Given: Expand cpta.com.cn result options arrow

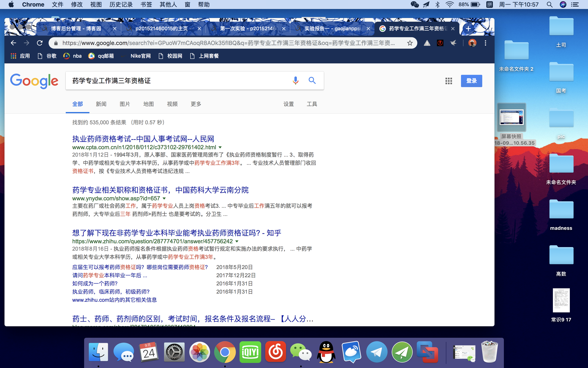Looking at the screenshot, I should pos(220,147).
